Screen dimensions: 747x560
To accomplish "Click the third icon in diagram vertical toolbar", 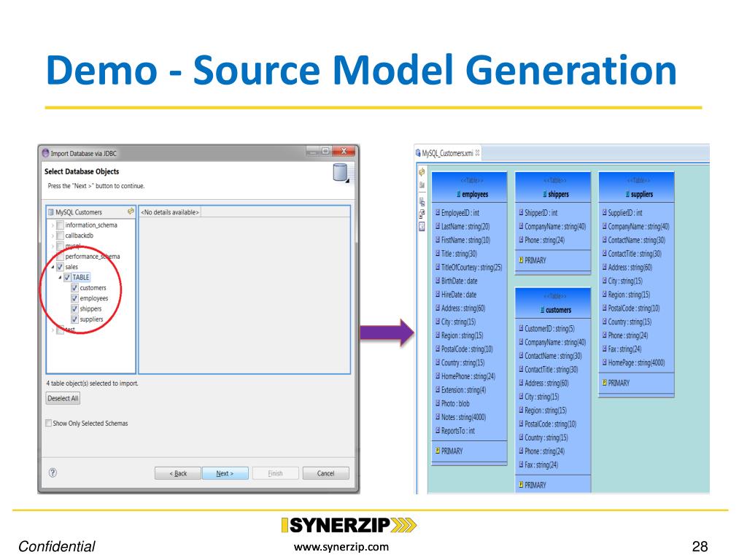I will pyautogui.click(x=422, y=201).
